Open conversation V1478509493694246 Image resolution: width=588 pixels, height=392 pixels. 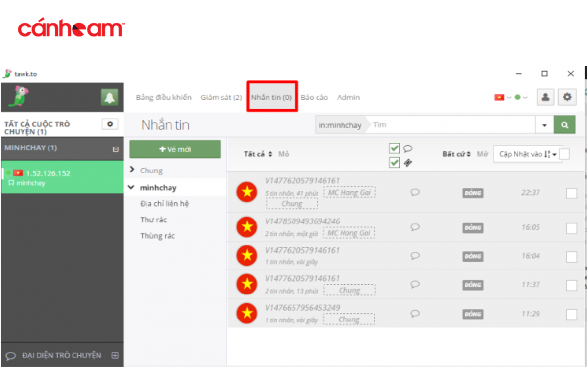[x=302, y=221]
